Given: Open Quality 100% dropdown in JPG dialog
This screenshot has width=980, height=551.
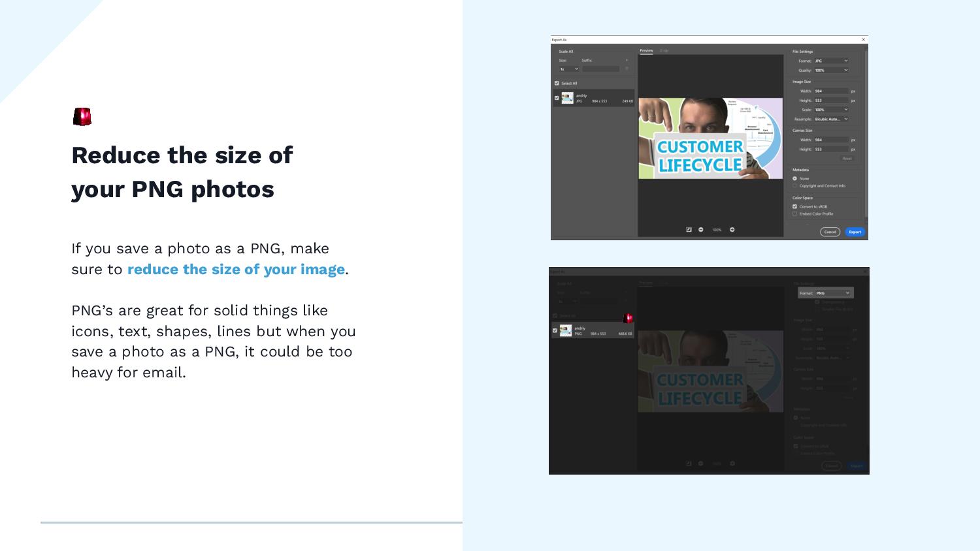Looking at the screenshot, I should coord(831,70).
